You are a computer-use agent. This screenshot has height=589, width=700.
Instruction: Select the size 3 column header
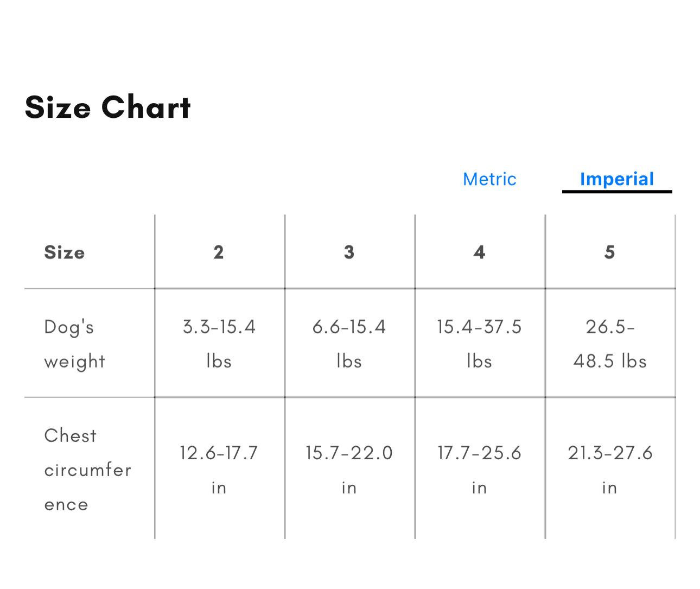[349, 252]
